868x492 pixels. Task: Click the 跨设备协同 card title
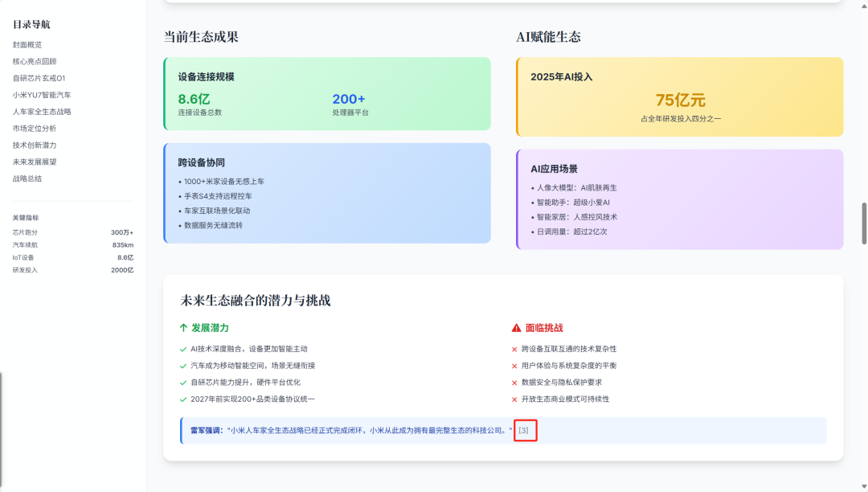point(202,162)
